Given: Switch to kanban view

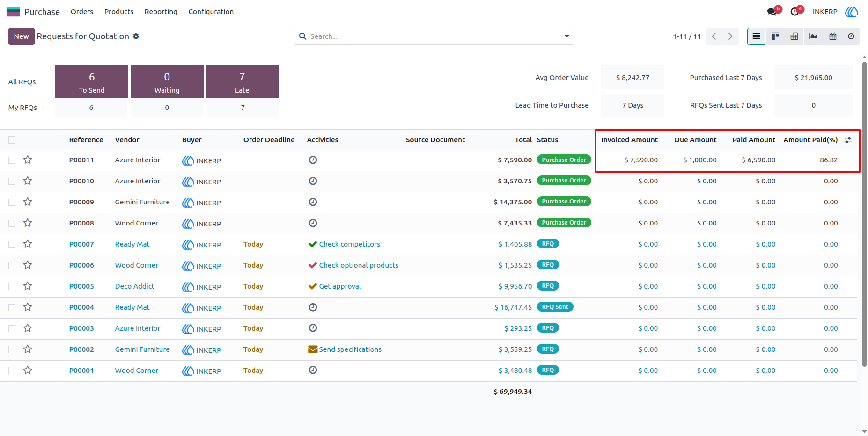Looking at the screenshot, I should (775, 36).
